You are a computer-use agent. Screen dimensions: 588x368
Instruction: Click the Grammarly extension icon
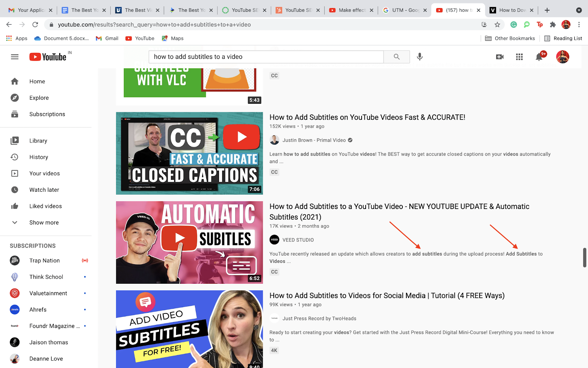tap(514, 25)
